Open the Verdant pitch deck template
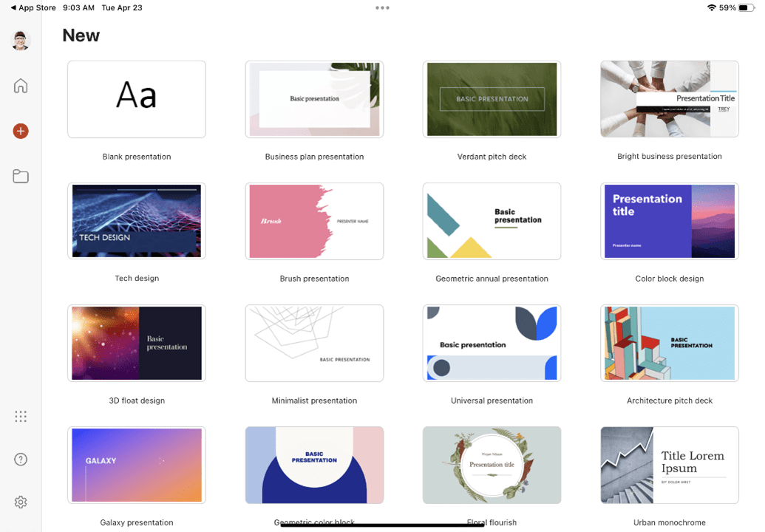The width and height of the screenshot is (765, 532). pos(492,99)
